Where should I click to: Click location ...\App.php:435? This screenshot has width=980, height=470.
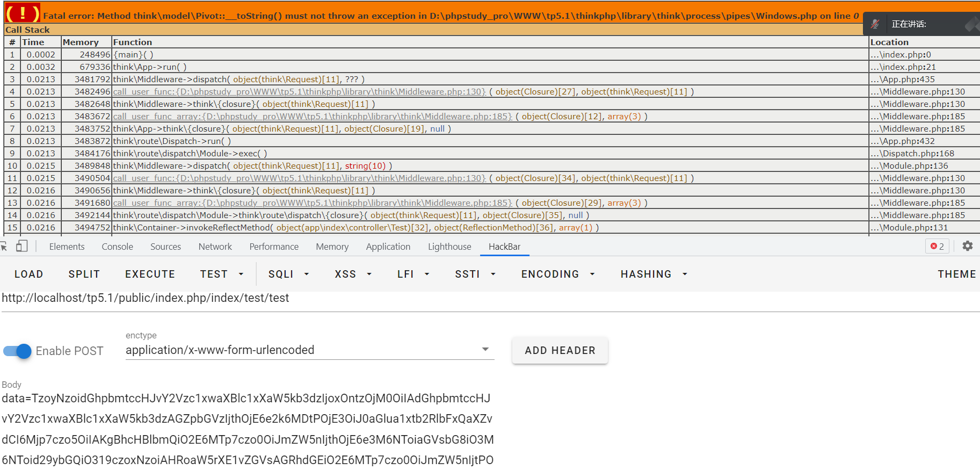click(x=902, y=79)
